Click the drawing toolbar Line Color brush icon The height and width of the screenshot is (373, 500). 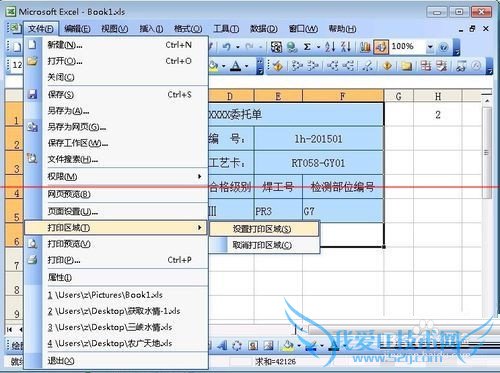(x=311, y=346)
